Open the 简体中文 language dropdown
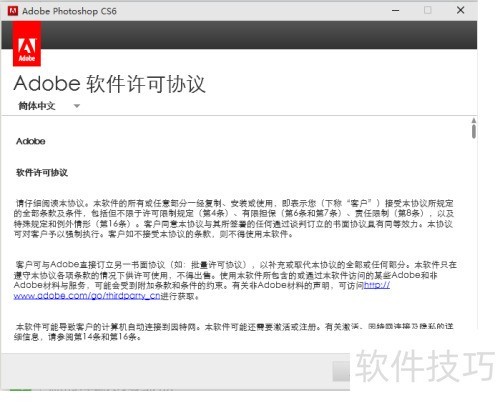 49,106
